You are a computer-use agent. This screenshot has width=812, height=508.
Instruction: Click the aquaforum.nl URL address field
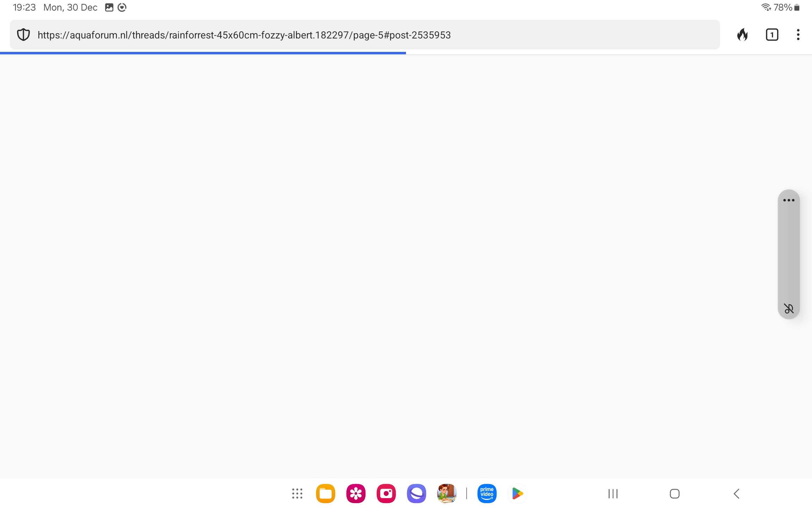click(x=244, y=35)
